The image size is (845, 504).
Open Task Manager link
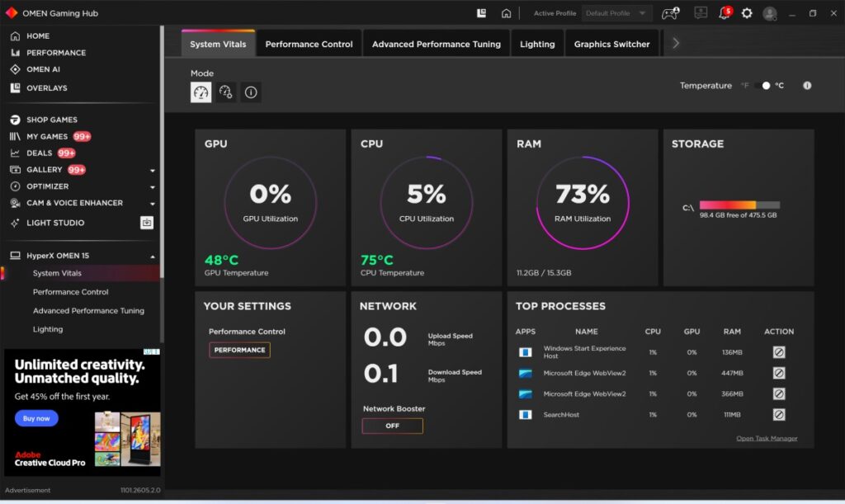767,438
